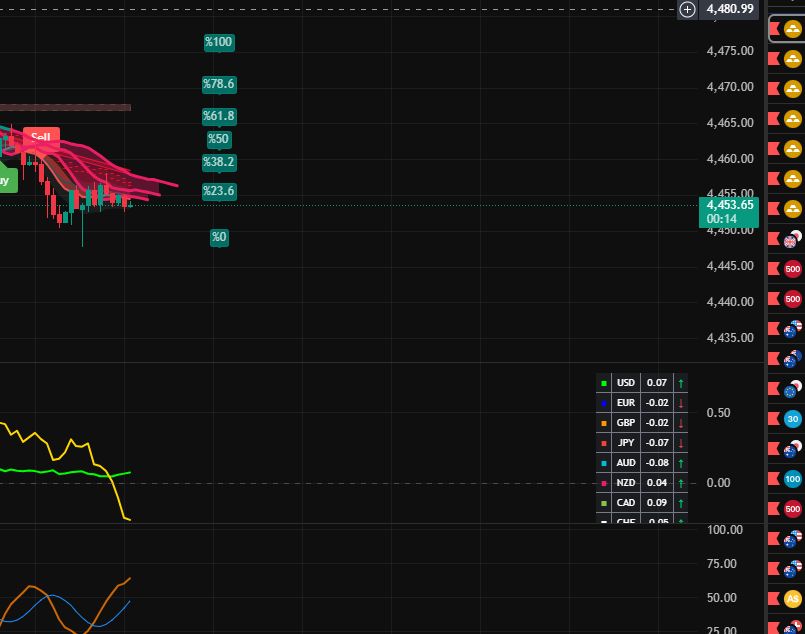Open the blue 100 index symbol
Screen dimensions: 805x634
pyautogui.click(x=792, y=480)
